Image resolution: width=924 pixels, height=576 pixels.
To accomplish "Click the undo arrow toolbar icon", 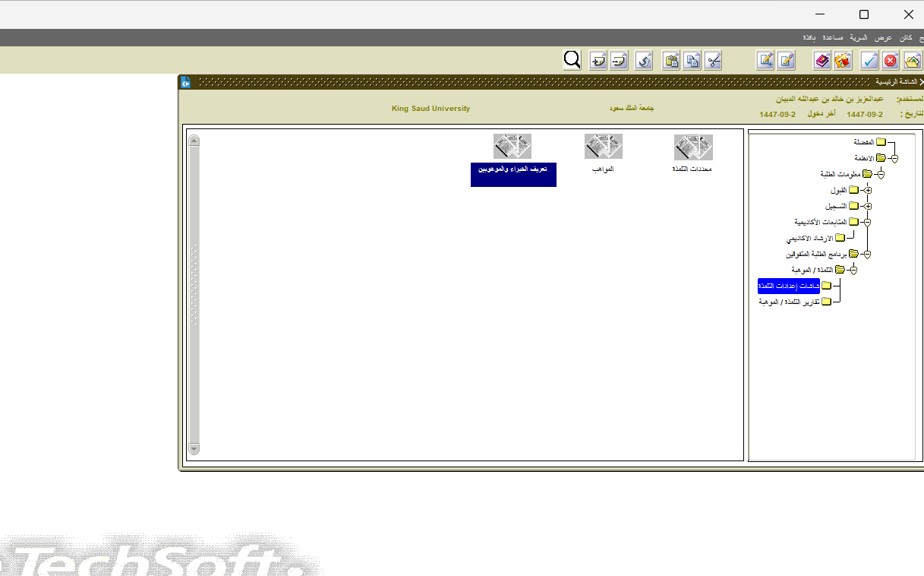I will click(x=644, y=61).
